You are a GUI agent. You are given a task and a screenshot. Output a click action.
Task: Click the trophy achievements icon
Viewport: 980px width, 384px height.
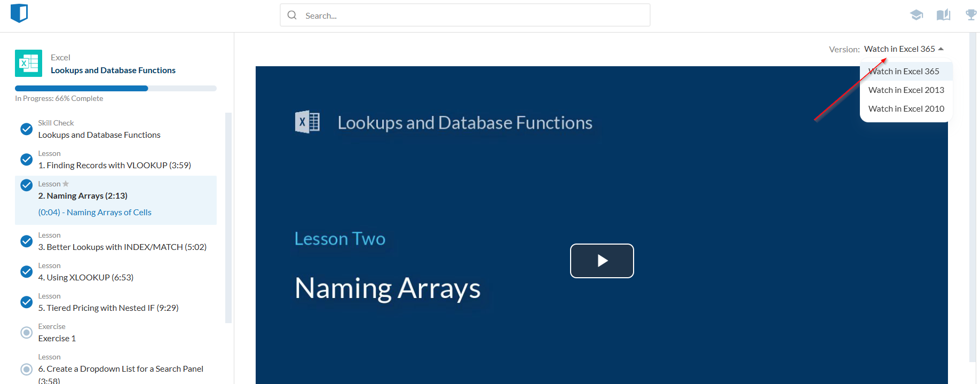(971, 15)
